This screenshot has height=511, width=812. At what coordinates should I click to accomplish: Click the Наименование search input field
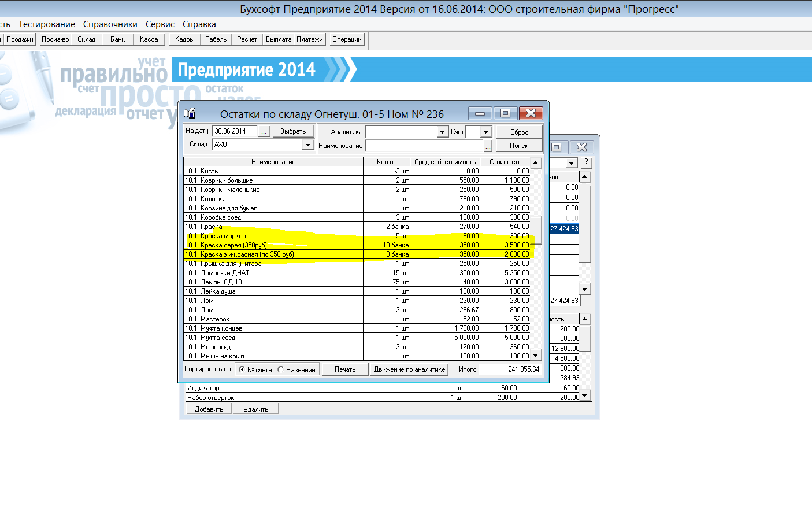[424, 146]
